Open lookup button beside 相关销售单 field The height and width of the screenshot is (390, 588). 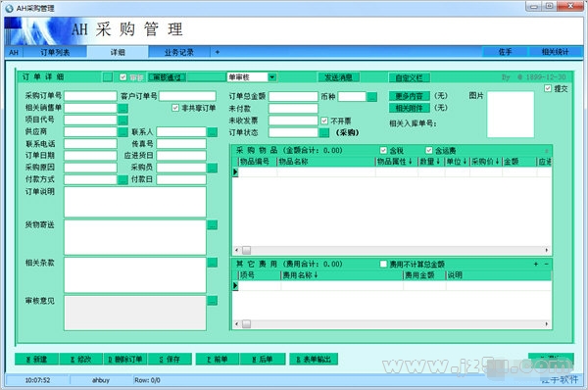pos(123,109)
